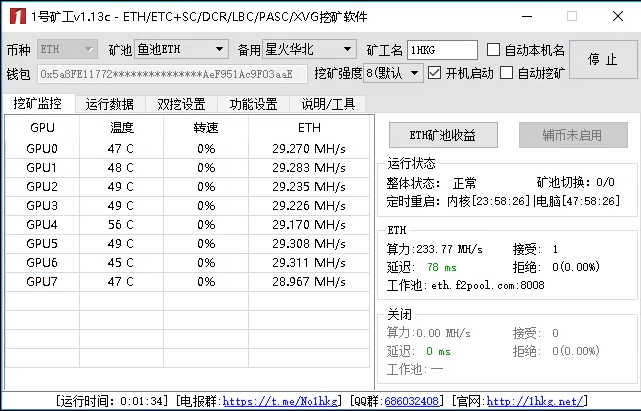
Task: Click the 钱包 wallet address field
Action: (172, 74)
